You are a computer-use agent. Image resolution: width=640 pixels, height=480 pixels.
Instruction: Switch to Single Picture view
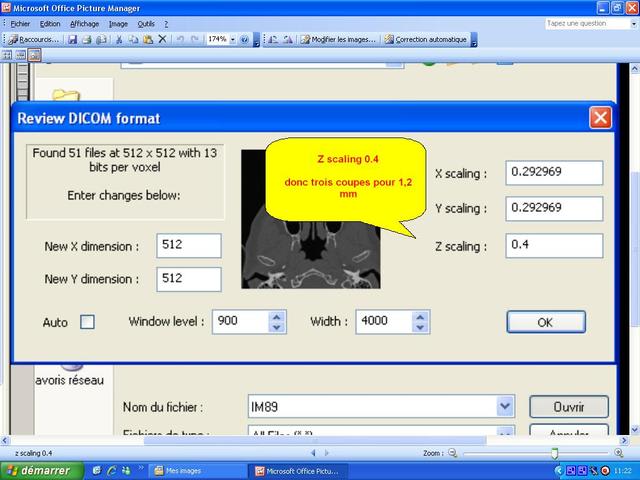(34, 55)
